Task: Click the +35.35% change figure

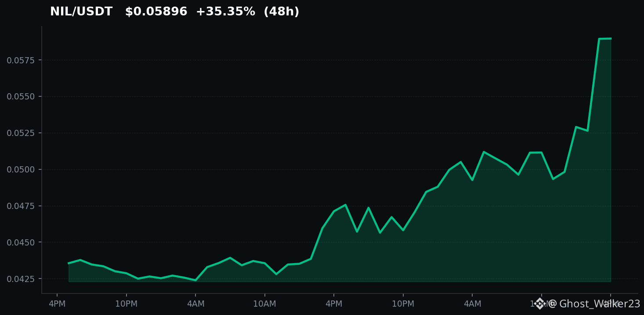Action: [225, 12]
